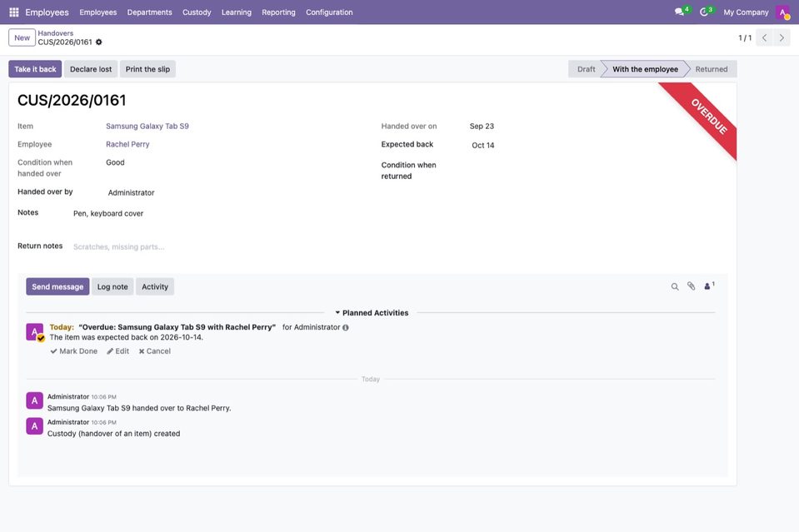Open the Handovers breadcrumb link

point(56,33)
